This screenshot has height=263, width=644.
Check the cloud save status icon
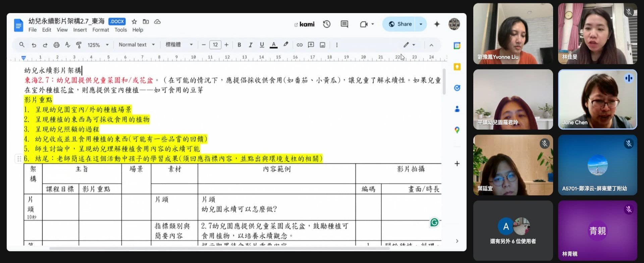(157, 21)
